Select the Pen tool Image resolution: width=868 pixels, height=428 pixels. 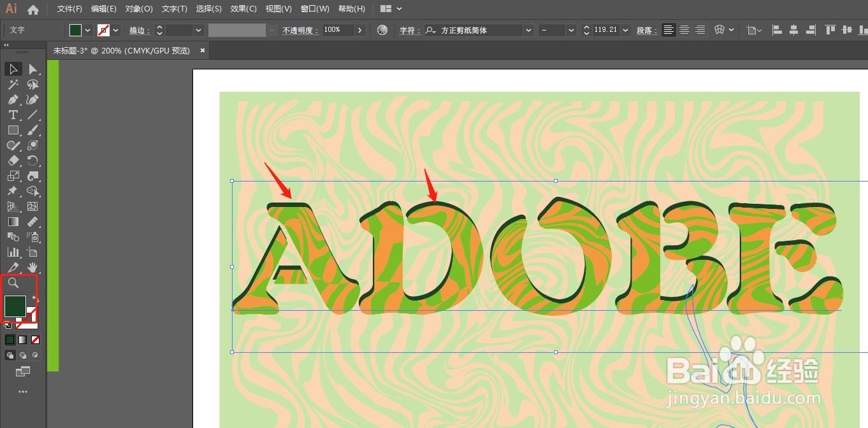pos(13,99)
